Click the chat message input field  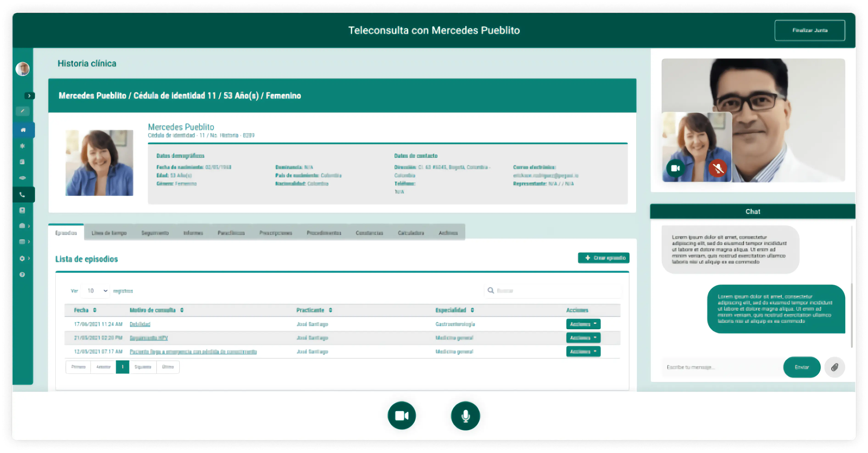721,367
